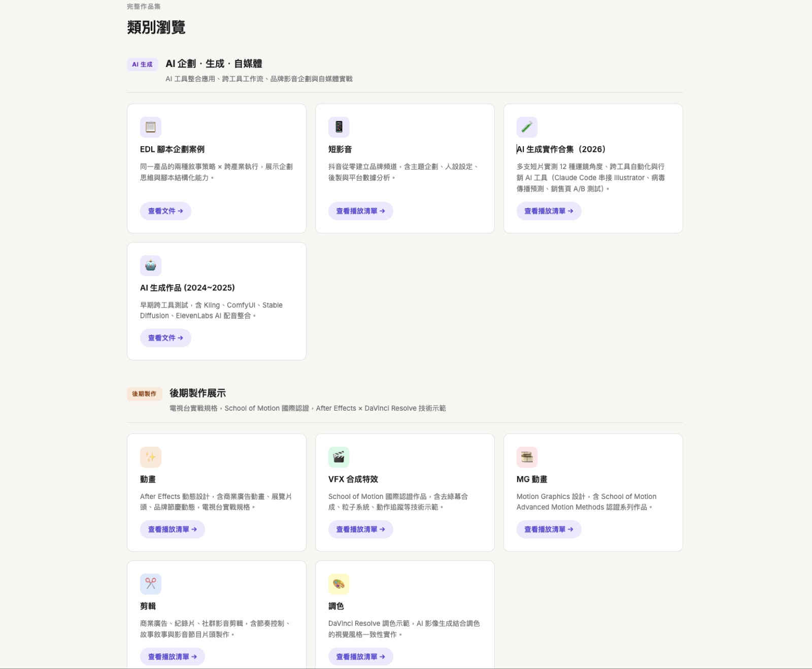Click the 動畫 card title

[148, 479]
